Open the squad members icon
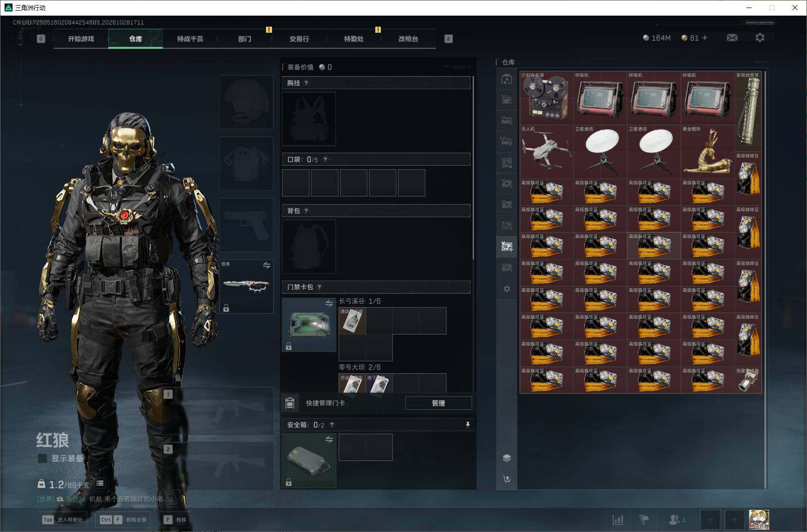This screenshot has height=532, width=807. [676, 519]
